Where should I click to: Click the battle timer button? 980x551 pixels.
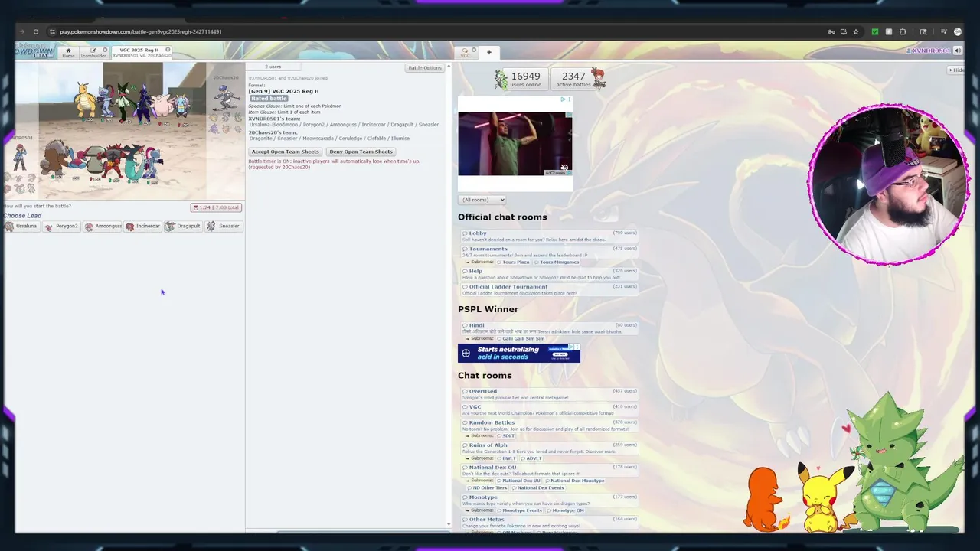click(x=216, y=207)
